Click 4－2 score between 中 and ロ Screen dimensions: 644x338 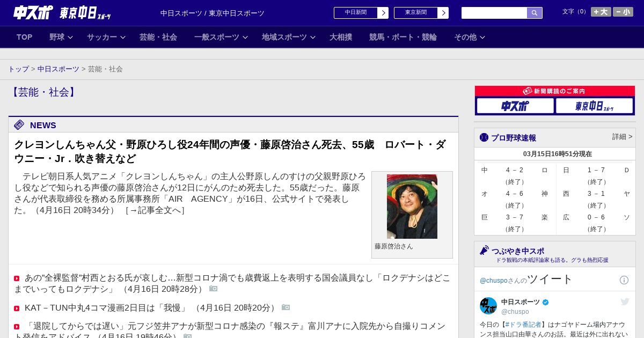(x=515, y=170)
